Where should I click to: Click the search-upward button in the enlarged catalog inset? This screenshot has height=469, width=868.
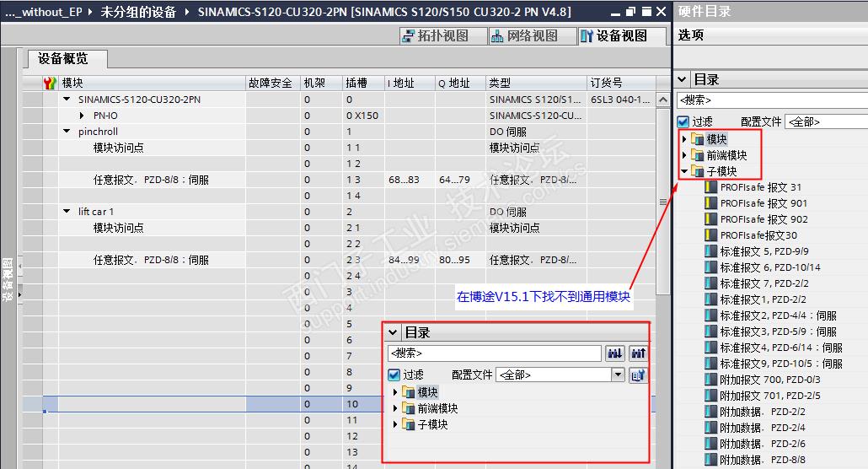tap(638, 353)
